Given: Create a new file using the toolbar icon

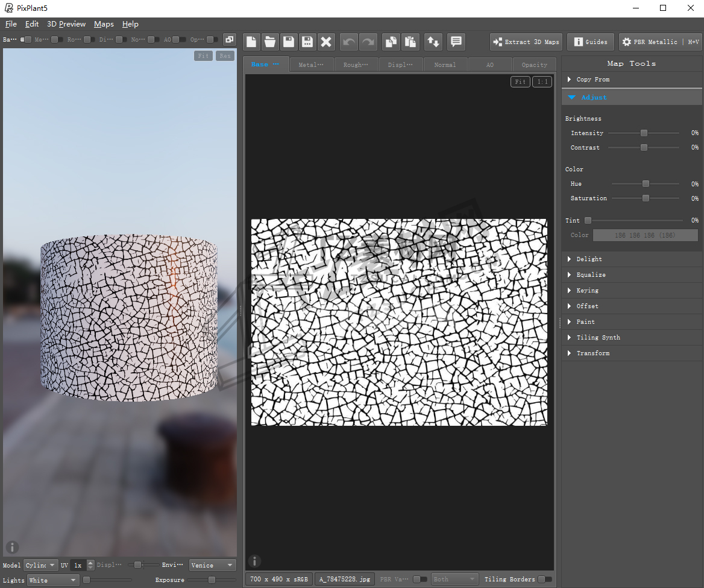Looking at the screenshot, I should coord(251,42).
